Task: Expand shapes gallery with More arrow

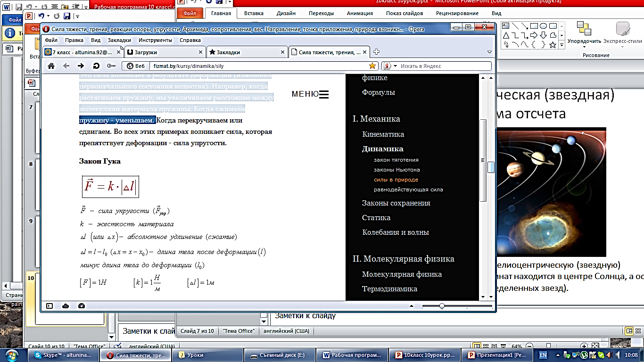Action: 561,45
